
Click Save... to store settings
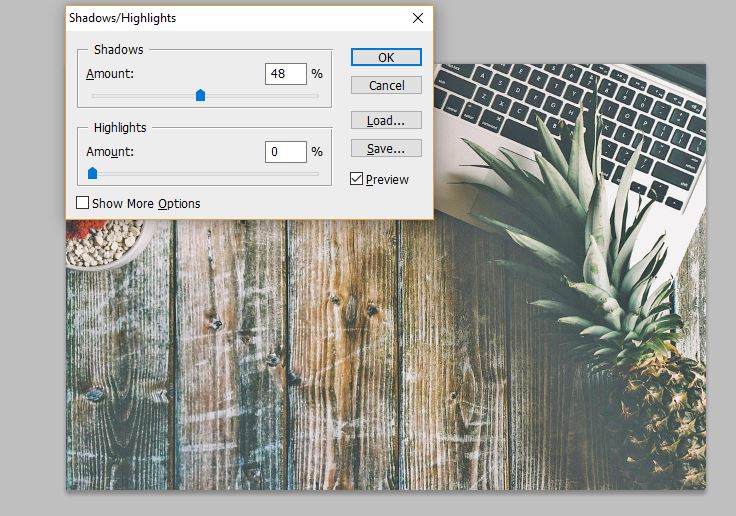(386, 148)
